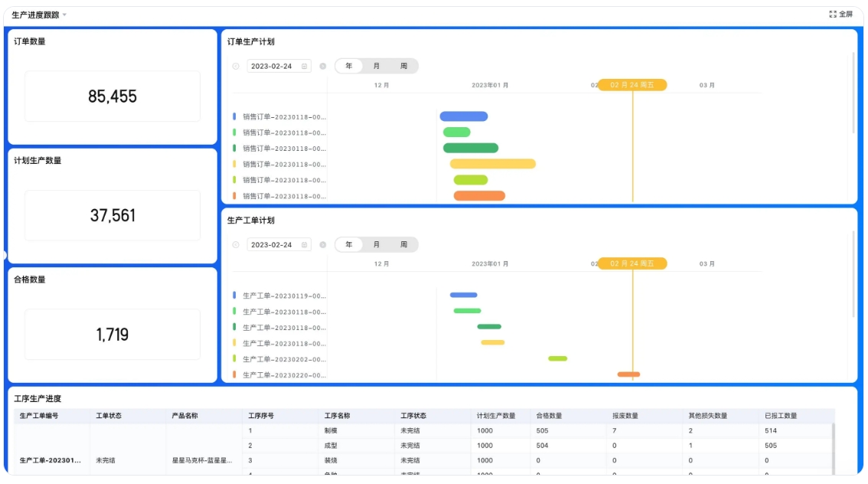This screenshot has height=484, width=868.
Task: Go to previous date in 生产工单计划
Action: click(236, 245)
